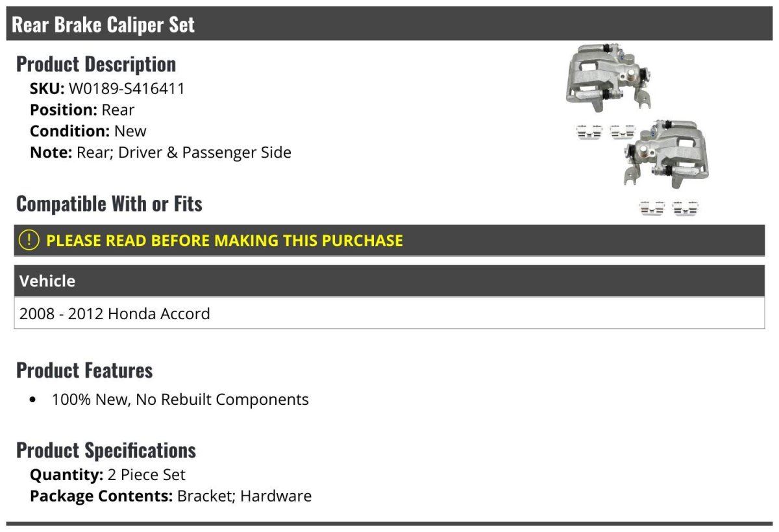This screenshot has height=532, width=779.
Task: Click the Product Features heading
Action: tap(84, 370)
